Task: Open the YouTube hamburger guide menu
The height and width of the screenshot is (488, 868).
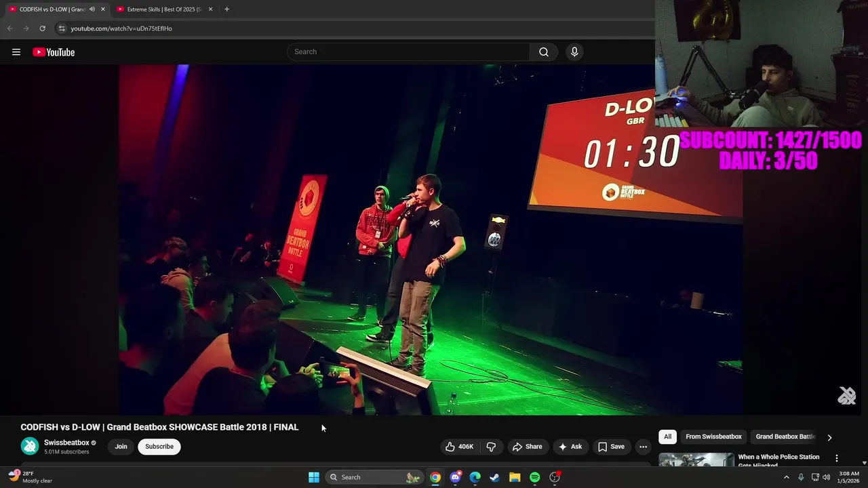Action: tap(16, 52)
